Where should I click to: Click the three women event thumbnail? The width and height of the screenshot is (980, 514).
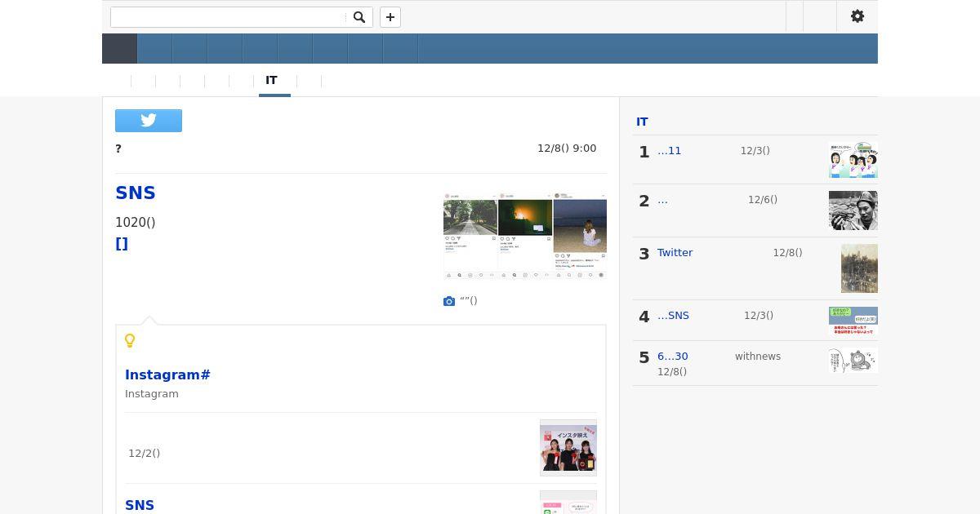coord(568,448)
